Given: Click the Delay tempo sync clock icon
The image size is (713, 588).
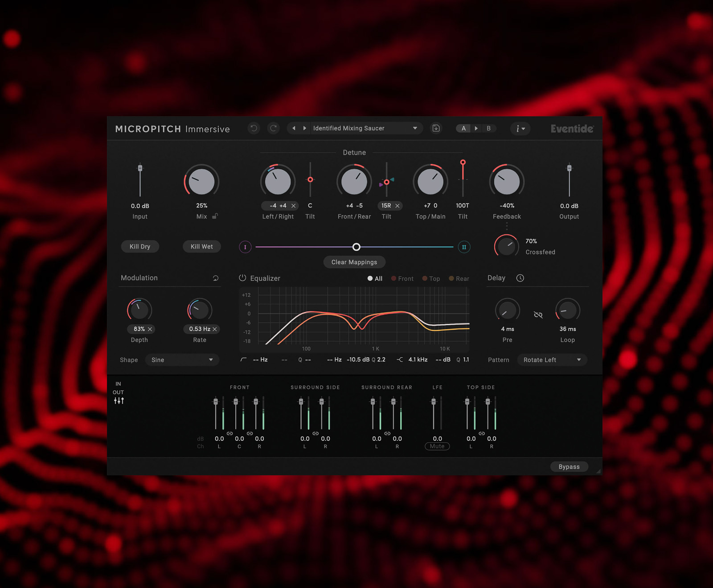Looking at the screenshot, I should coord(520,278).
